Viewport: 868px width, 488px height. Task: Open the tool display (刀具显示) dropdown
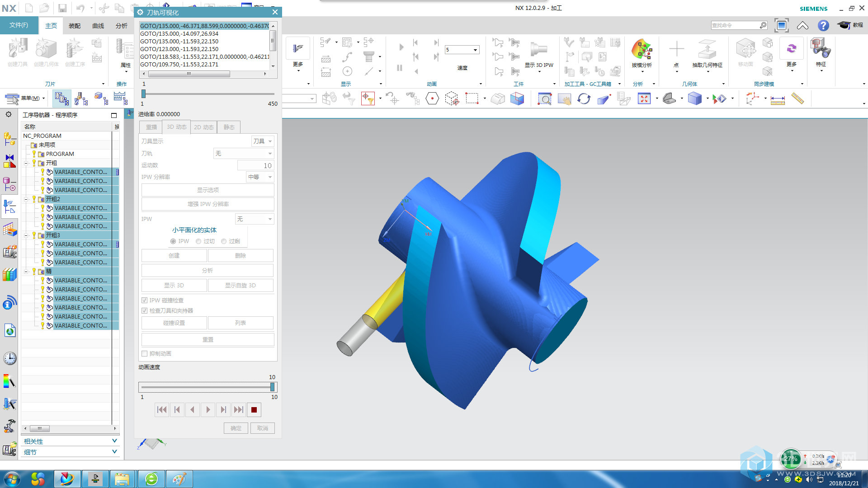coord(263,141)
